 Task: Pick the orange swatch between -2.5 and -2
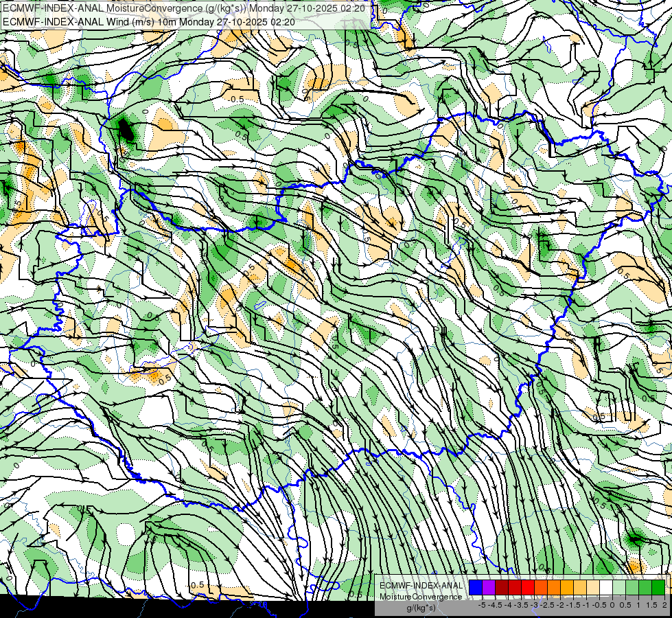[554, 587]
